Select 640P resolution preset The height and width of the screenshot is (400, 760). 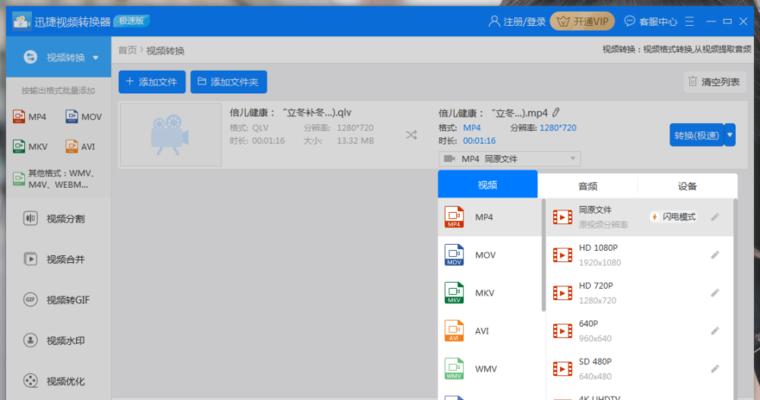click(640, 331)
